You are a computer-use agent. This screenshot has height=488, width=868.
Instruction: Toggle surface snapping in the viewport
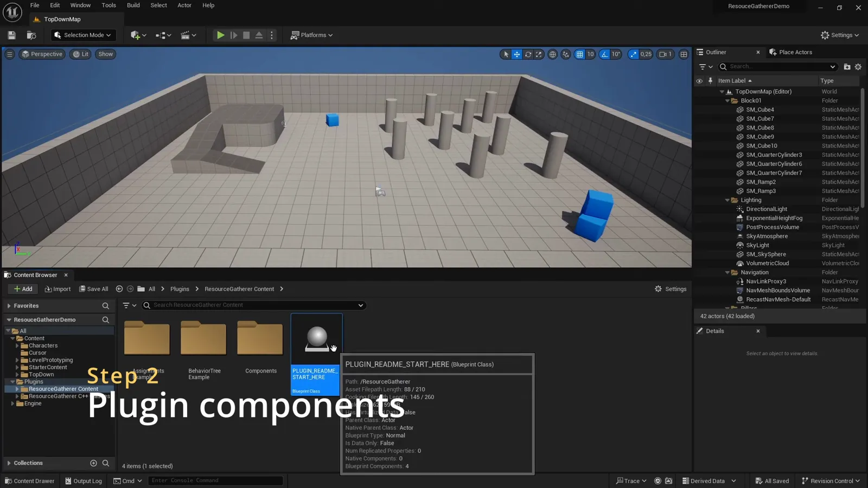click(566, 54)
